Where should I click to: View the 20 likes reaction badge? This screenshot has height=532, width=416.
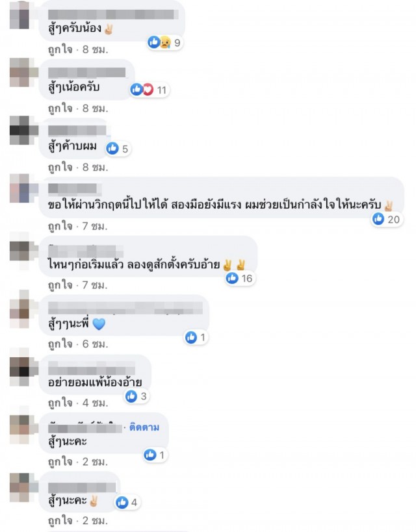[x=387, y=219]
